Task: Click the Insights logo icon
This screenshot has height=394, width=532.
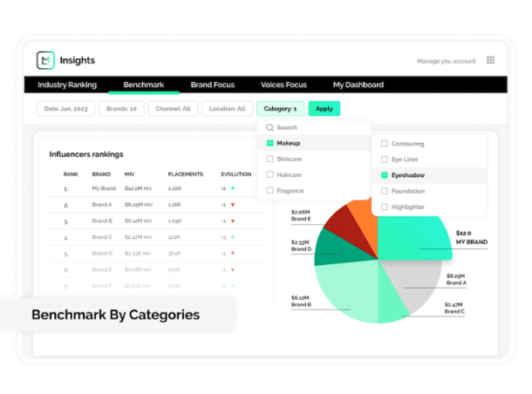Action: (x=45, y=60)
